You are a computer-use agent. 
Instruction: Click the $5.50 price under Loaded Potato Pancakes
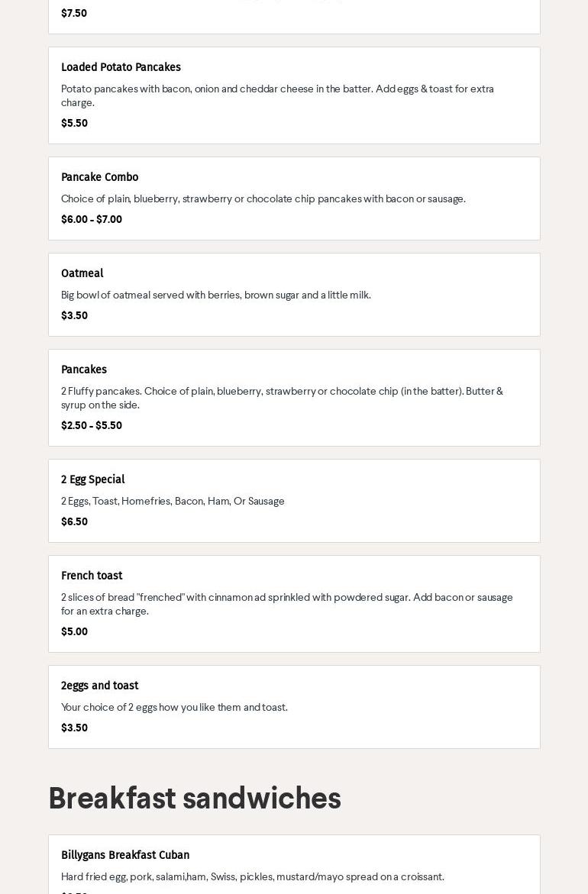point(74,123)
